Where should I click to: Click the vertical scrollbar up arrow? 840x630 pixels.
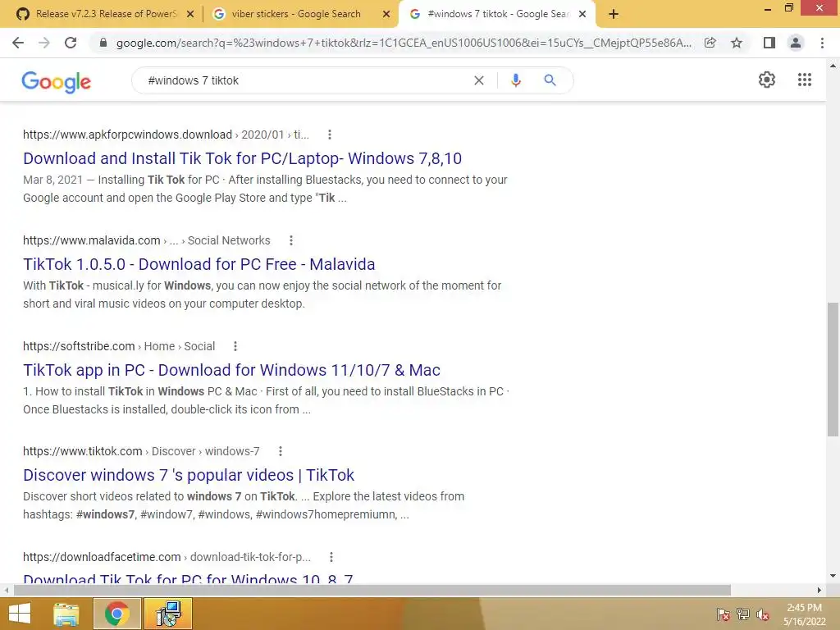click(x=833, y=66)
